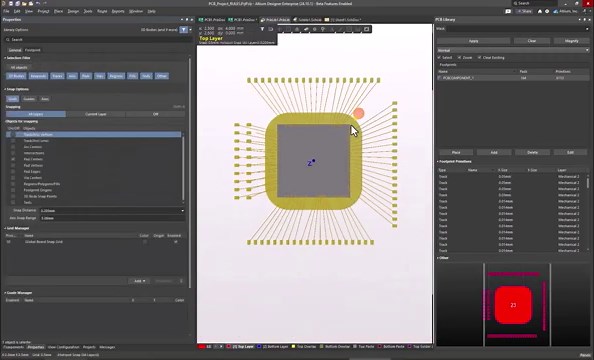Click the Magnify button in PCB Library
This screenshot has width=594, height=360.
click(571, 41)
